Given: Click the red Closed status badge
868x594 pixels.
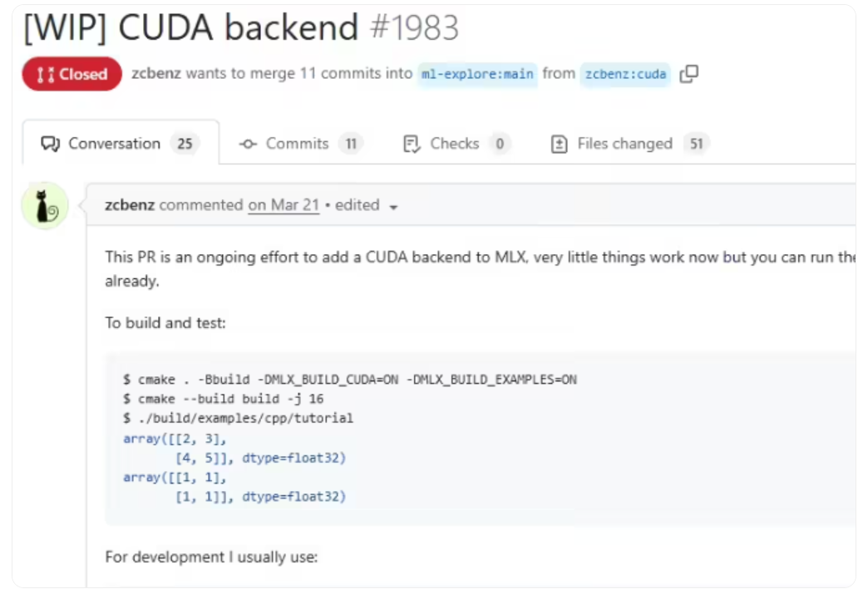Looking at the screenshot, I should pyautogui.click(x=72, y=73).
